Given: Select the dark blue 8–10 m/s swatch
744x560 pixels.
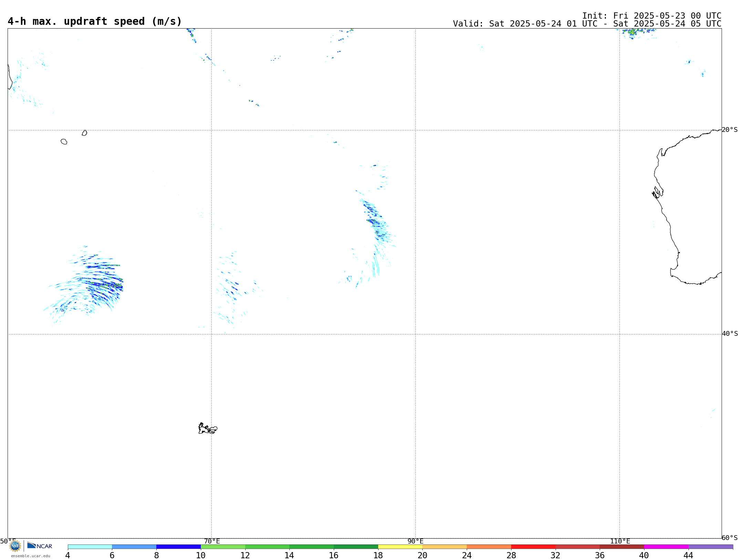Looking at the screenshot, I should (x=178, y=547).
